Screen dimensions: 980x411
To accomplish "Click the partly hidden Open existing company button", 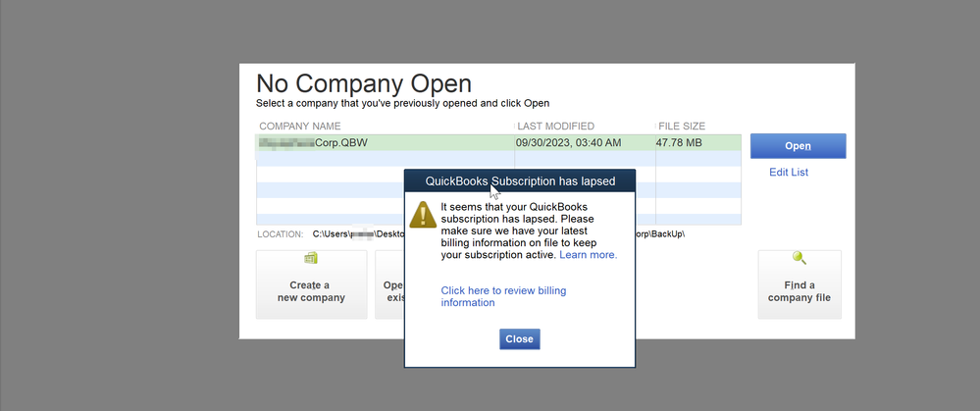I will click(390, 284).
